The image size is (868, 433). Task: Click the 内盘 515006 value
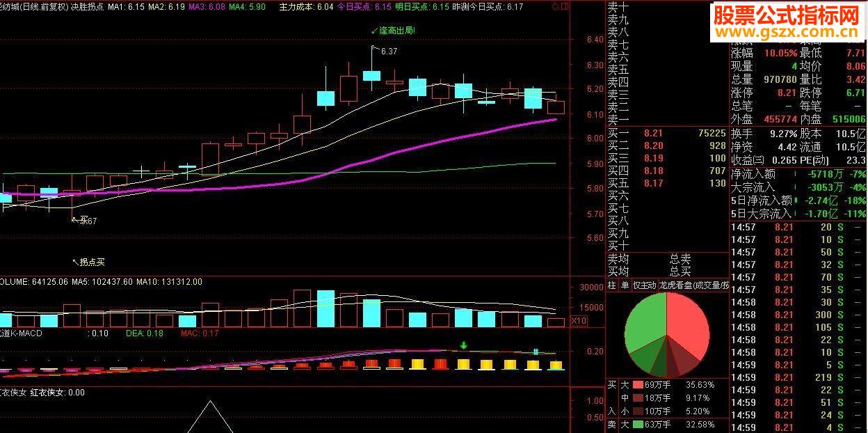click(x=848, y=120)
